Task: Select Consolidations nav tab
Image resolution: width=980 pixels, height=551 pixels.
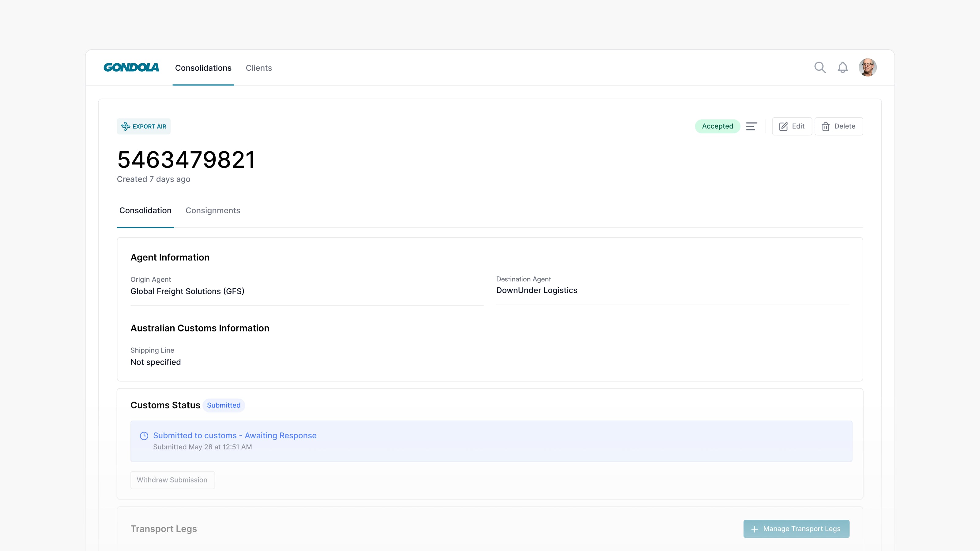Action: tap(203, 68)
